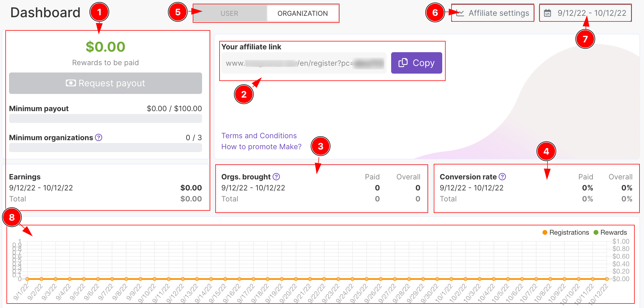Screen dimensions: 644x308
Task: Click the green Rewards legend dot
Action: tap(596, 232)
